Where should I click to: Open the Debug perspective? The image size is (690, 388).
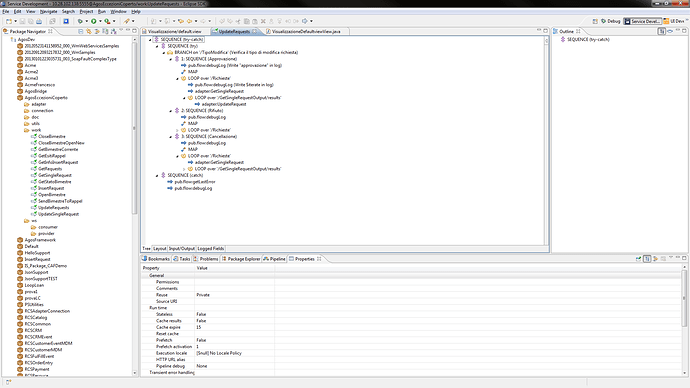click(x=611, y=21)
